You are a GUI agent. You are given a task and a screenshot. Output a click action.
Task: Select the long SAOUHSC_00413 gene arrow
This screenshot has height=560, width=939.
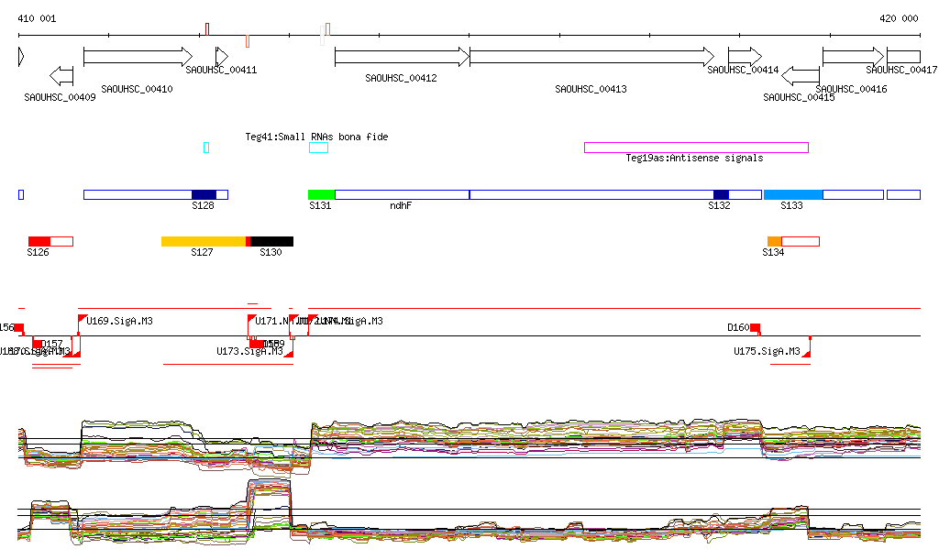point(591,57)
